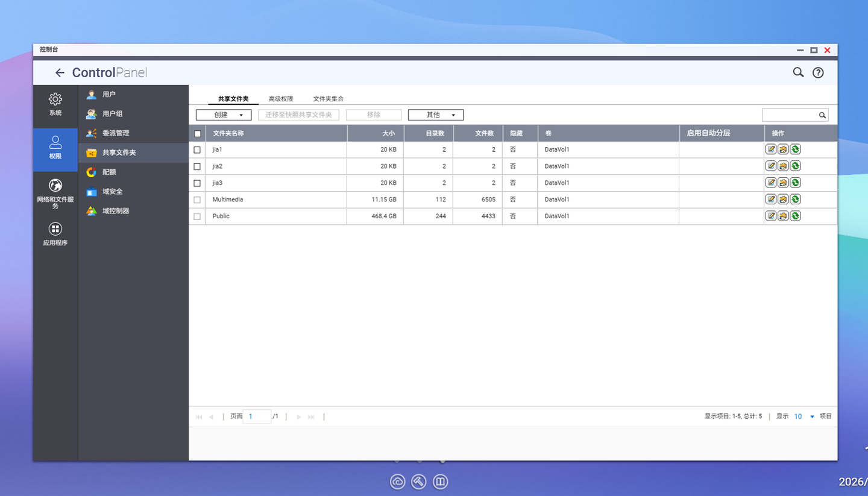Click the Multimedia folder name
This screenshot has width=868, height=496.
coord(228,199)
